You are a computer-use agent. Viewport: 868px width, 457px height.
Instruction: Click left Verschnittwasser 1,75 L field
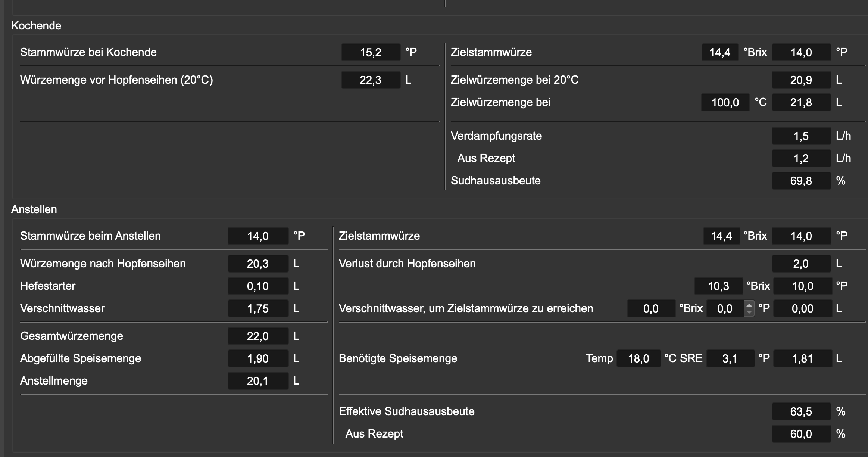coord(258,308)
